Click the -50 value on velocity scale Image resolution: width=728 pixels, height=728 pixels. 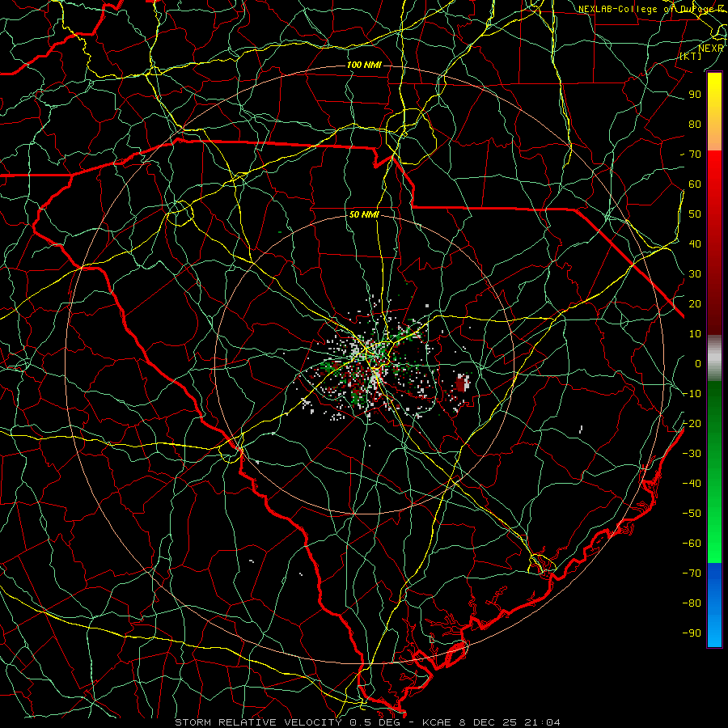point(692,514)
